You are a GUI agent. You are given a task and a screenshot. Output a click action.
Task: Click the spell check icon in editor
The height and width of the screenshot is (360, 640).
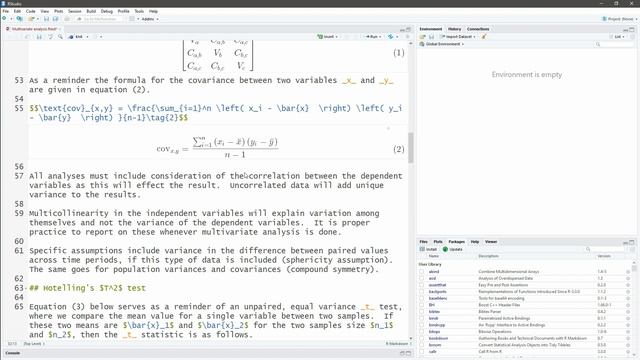51,37
